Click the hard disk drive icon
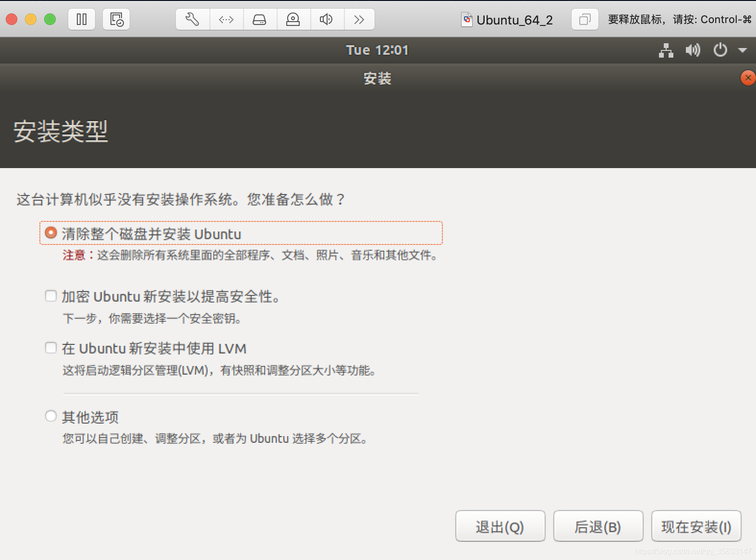This screenshot has width=756, height=560. pyautogui.click(x=260, y=19)
